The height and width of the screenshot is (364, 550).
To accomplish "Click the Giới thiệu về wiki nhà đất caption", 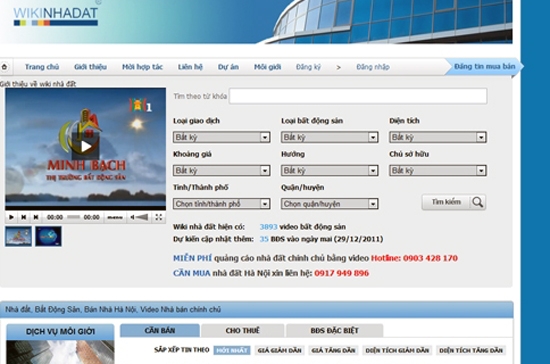I will tap(38, 84).
